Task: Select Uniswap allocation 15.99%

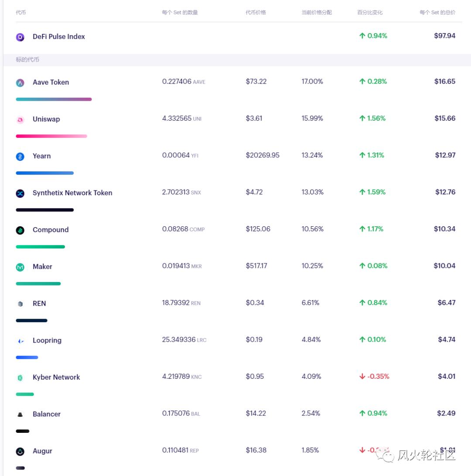Action: 312,119
